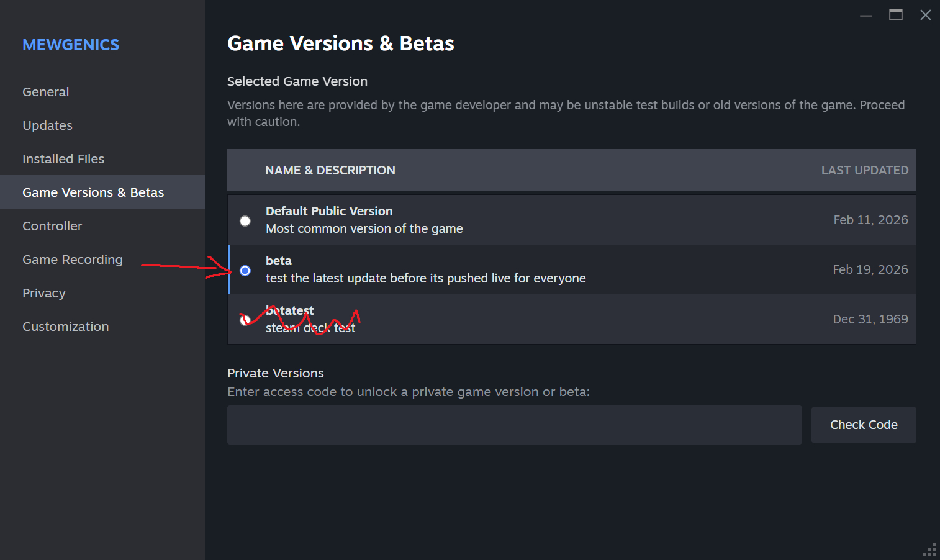Viewport: 940px width, 560px height.
Task: Switch to the Updates section
Action: 48,125
